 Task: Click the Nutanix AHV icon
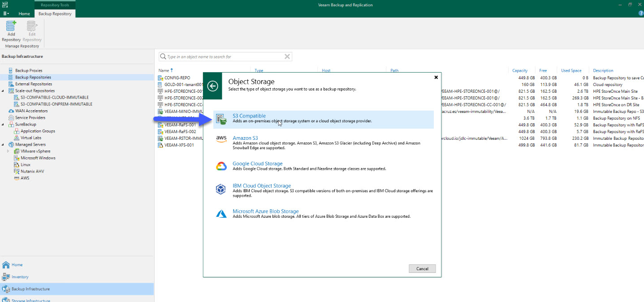coord(17,171)
